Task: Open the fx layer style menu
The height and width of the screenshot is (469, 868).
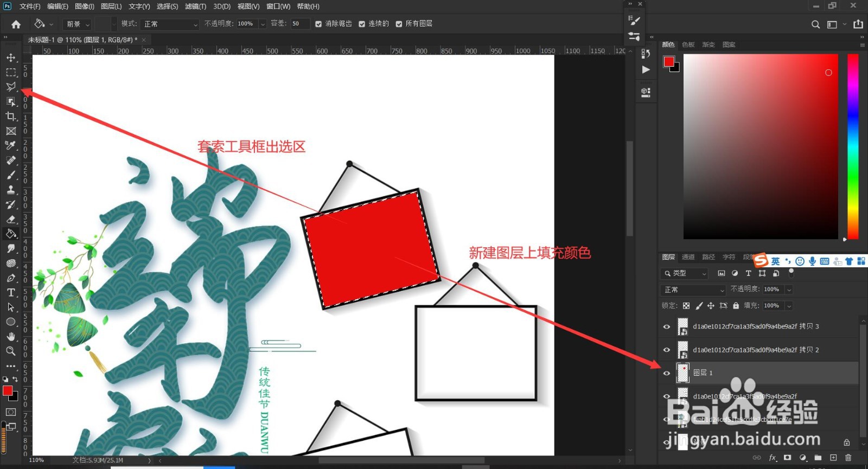Action: [773, 458]
